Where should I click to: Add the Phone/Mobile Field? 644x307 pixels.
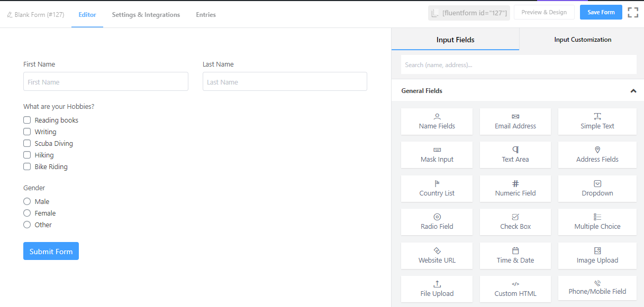click(x=597, y=289)
